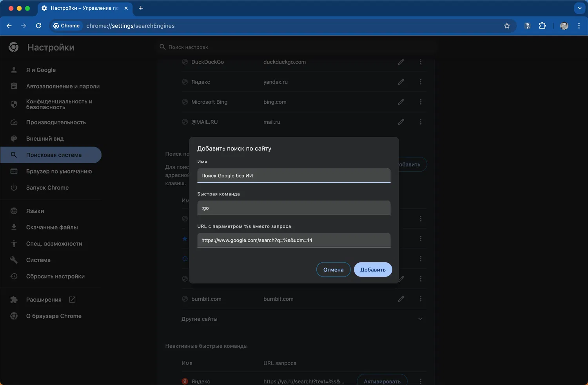This screenshot has width=588, height=385.
Task: Open the tab search dropdown arrow
Action: pos(580,8)
